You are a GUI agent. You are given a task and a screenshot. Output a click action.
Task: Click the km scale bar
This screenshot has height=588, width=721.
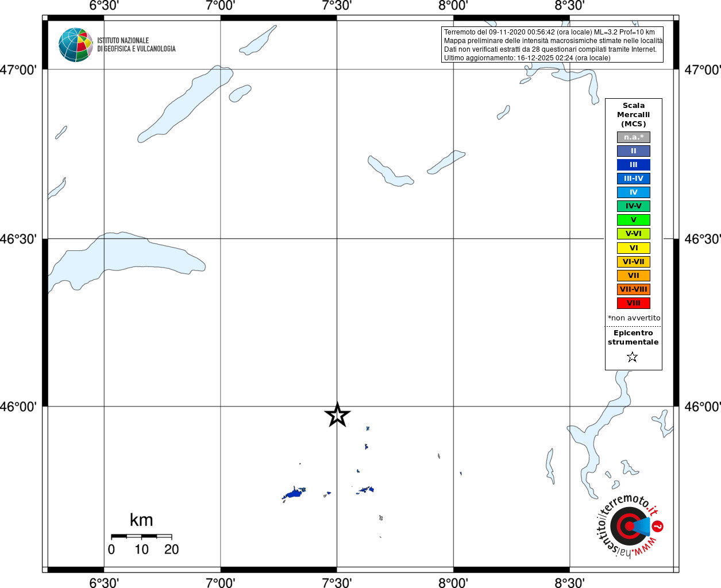tap(141, 536)
